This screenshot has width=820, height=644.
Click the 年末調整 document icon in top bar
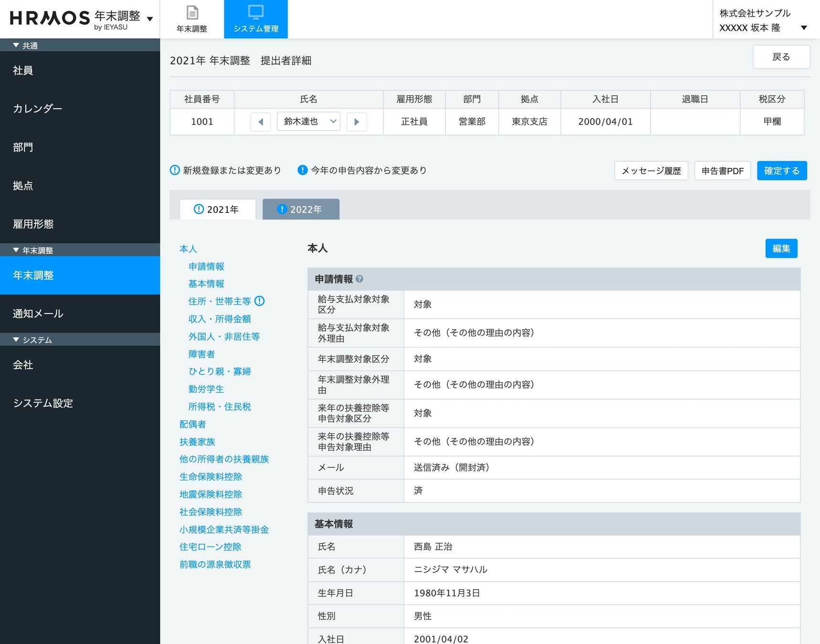tap(192, 13)
